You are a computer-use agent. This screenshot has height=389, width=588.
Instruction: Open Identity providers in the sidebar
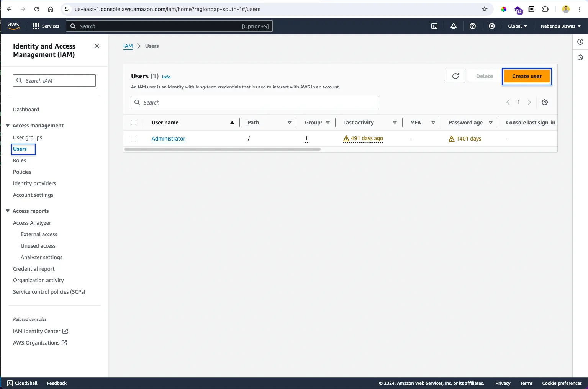[34, 183]
